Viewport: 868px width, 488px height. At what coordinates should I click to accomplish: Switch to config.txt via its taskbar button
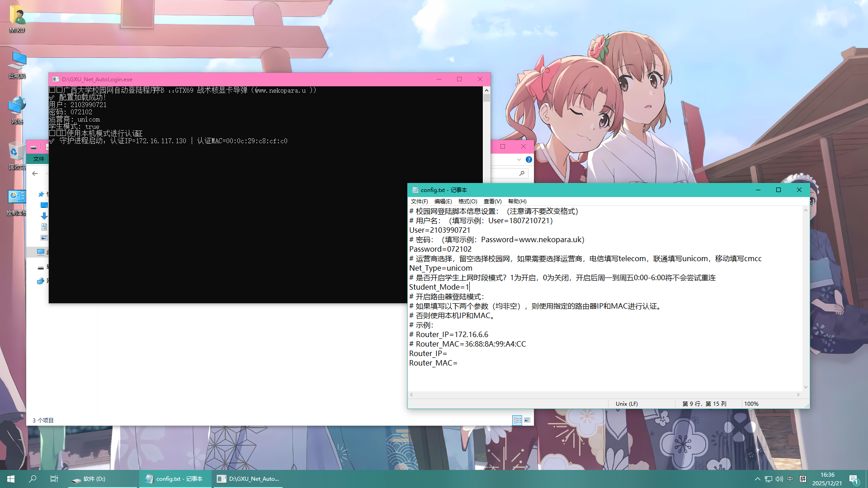coord(175,479)
